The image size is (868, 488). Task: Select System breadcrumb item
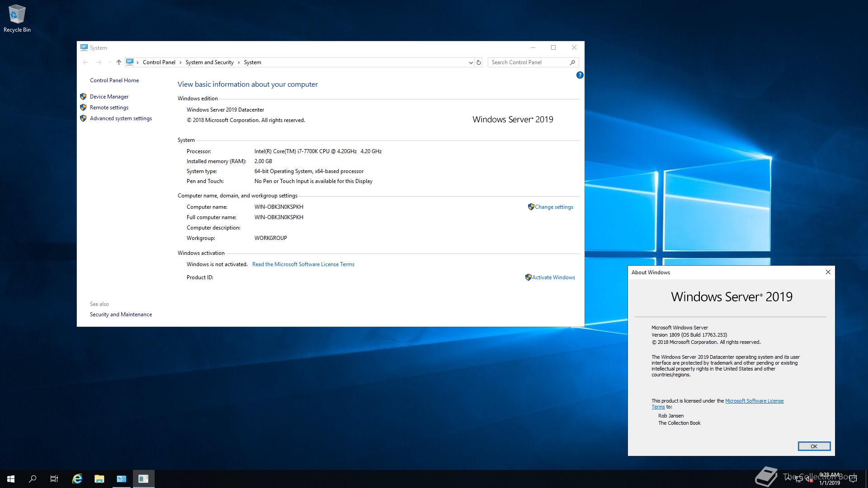click(252, 62)
